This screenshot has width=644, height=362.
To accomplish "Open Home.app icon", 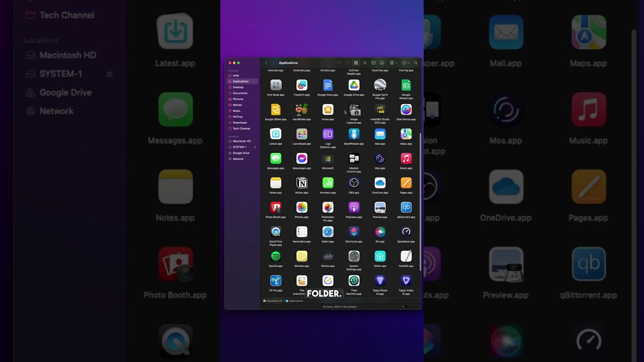I will click(328, 110).
